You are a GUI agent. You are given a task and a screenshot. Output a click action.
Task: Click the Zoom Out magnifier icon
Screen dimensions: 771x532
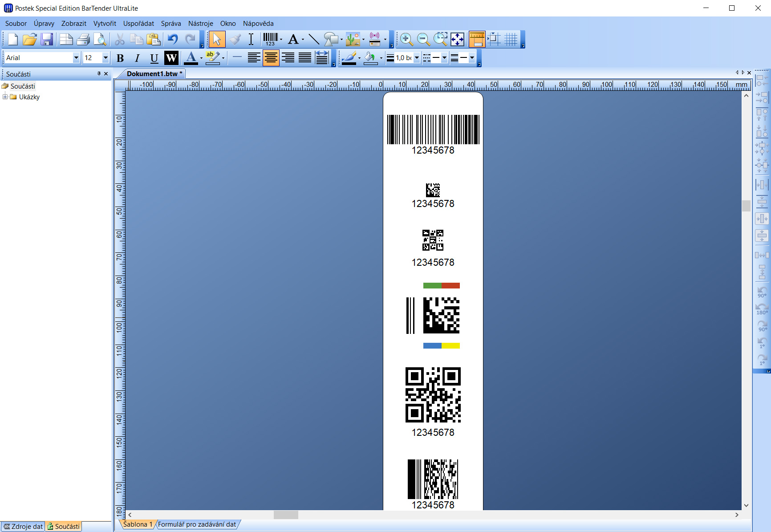423,39
